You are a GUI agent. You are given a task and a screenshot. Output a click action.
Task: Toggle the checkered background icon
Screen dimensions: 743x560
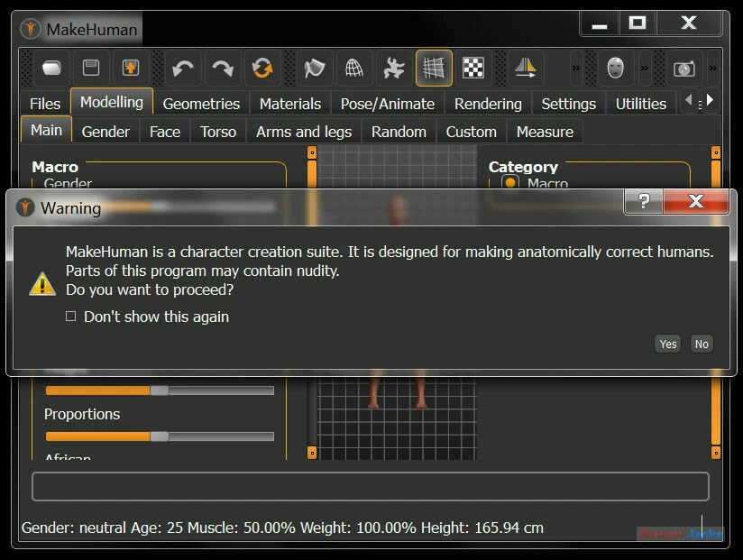pyautogui.click(x=472, y=68)
